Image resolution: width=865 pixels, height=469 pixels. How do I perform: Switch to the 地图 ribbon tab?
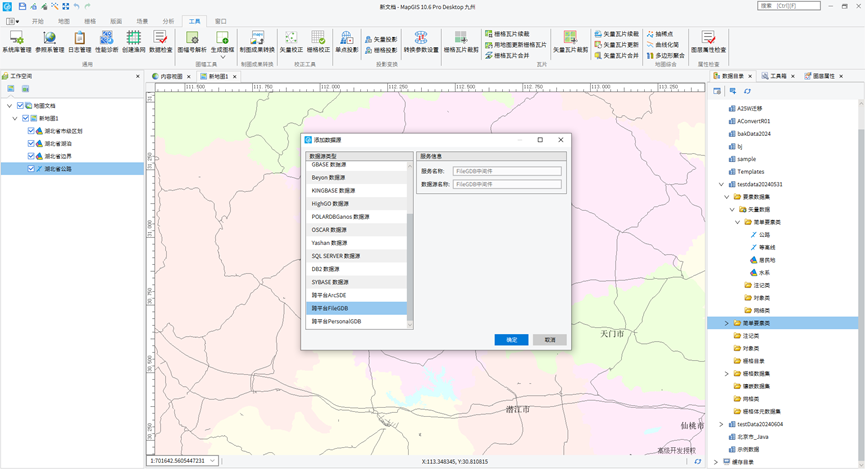coord(64,20)
